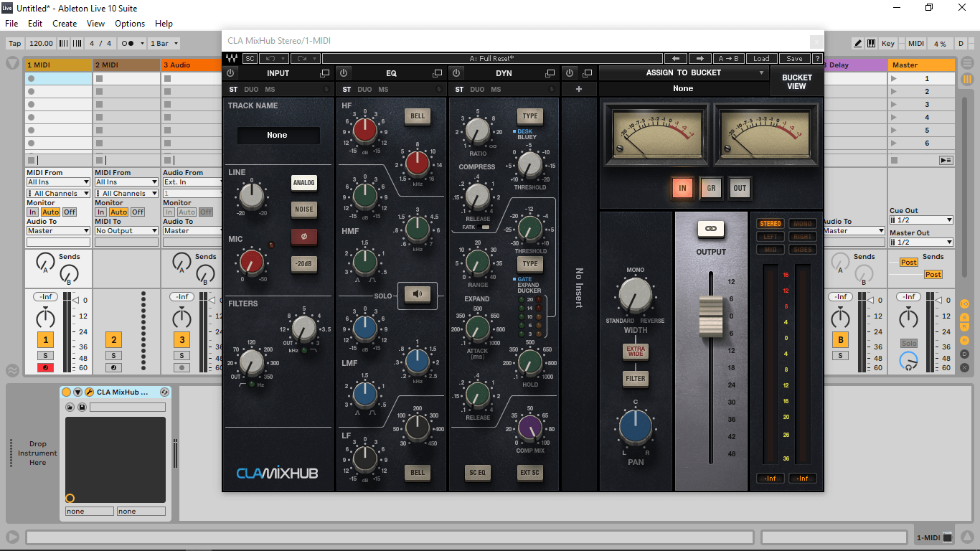Image resolution: width=980 pixels, height=551 pixels.
Task: Toggle computer MIDI keyboard icon
Action: coord(871,44)
